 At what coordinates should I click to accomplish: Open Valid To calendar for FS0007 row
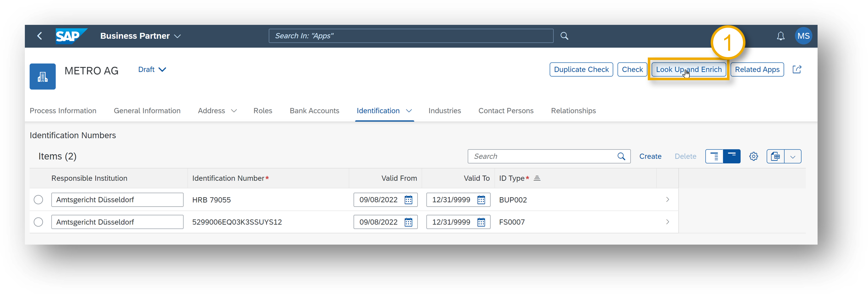click(x=481, y=222)
